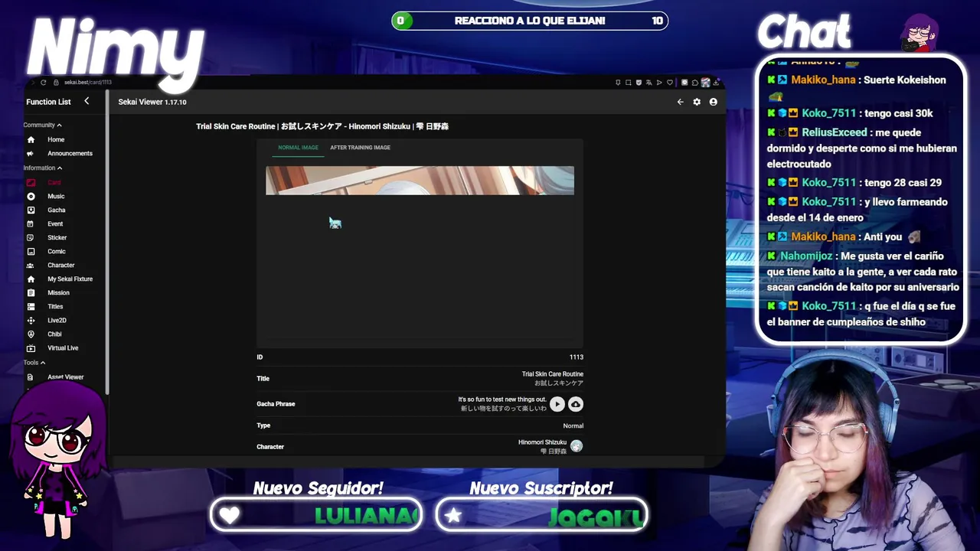The image size is (980, 551).
Task: Open the Character section people icon
Action: click(31, 266)
